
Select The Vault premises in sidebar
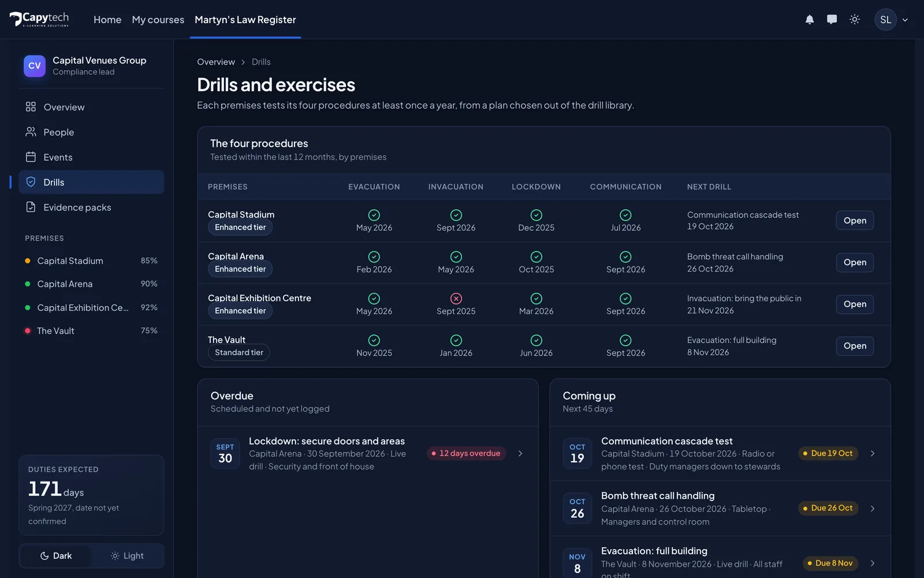tap(91, 331)
